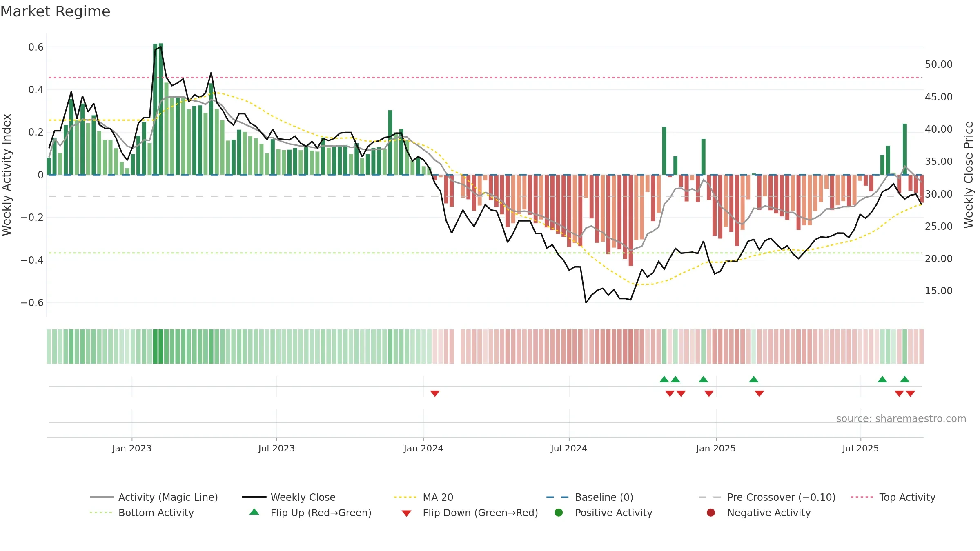Image resolution: width=980 pixels, height=551 pixels.
Task: Click the tallest green bar in Aug 2025
Action: pyautogui.click(x=905, y=149)
